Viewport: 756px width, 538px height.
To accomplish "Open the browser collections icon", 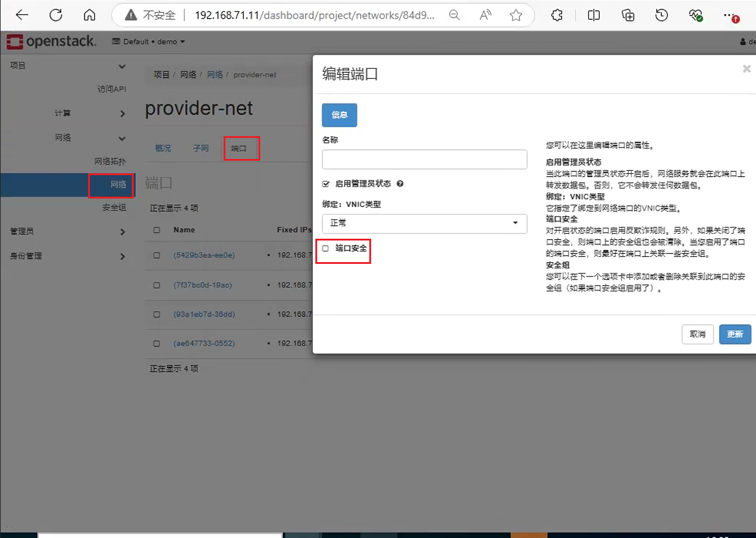I will 628,16.
